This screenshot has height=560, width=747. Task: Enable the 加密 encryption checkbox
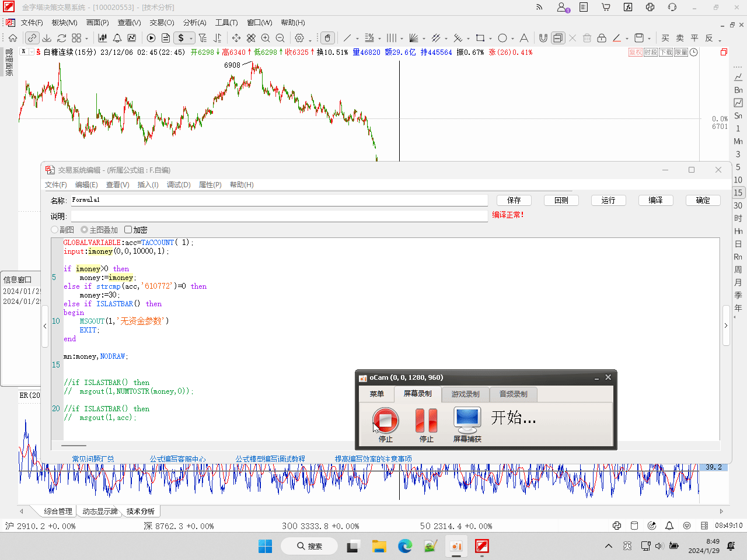[128, 230]
